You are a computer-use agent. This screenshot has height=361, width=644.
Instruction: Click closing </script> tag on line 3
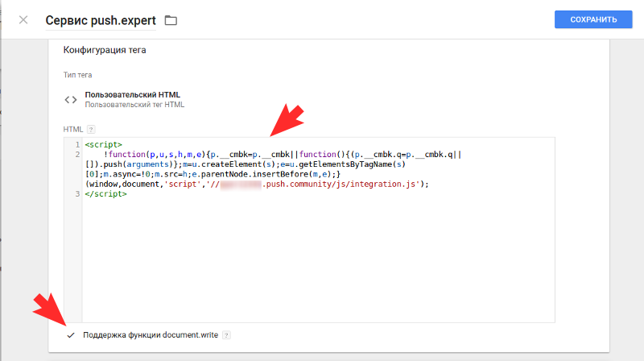click(106, 193)
